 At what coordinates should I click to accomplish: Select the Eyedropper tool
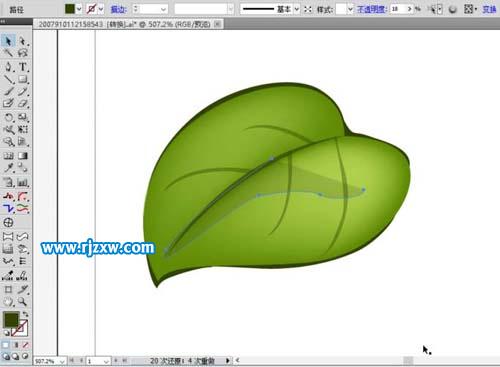click(x=8, y=168)
